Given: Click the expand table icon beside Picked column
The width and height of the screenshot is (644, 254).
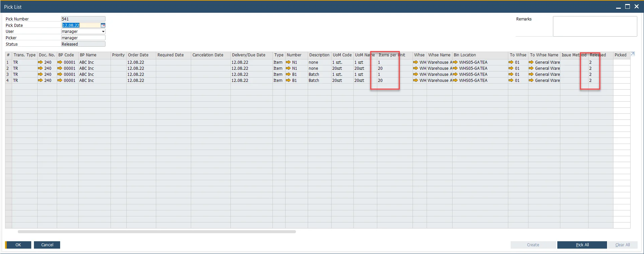Looking at the screenshot, I should [633, 54].
